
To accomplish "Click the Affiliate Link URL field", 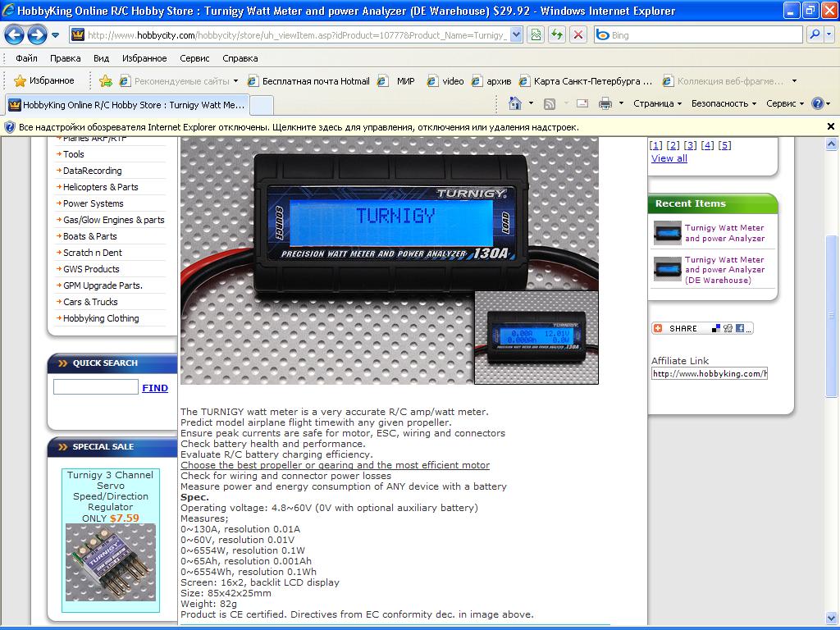I will click(710, 373).
